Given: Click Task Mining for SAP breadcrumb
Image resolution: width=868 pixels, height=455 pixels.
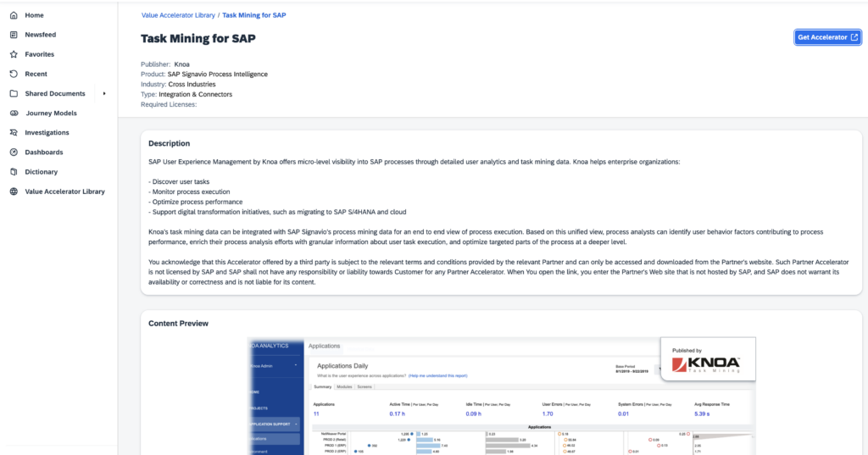Looking at the screenshot, I should coord(254,15).
